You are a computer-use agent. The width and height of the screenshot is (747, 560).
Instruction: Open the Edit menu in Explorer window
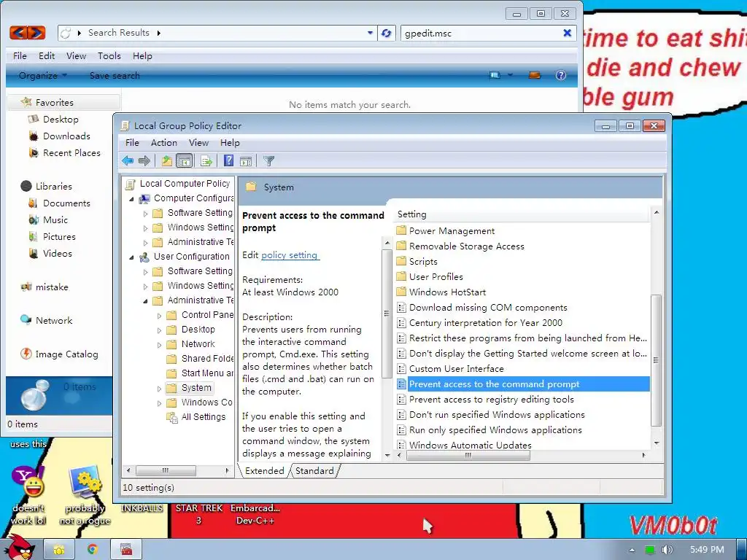coord(47,56)
